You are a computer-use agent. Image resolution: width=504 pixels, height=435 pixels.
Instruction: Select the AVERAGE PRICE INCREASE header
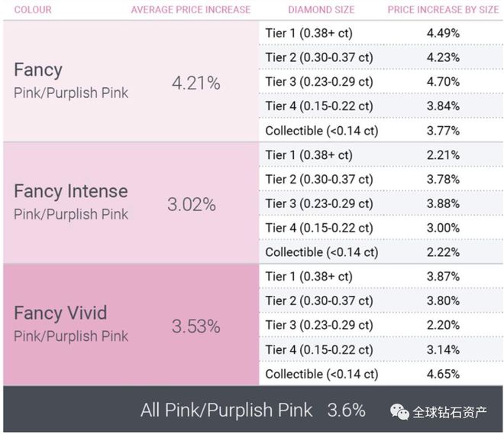click(x=191, y=10)
